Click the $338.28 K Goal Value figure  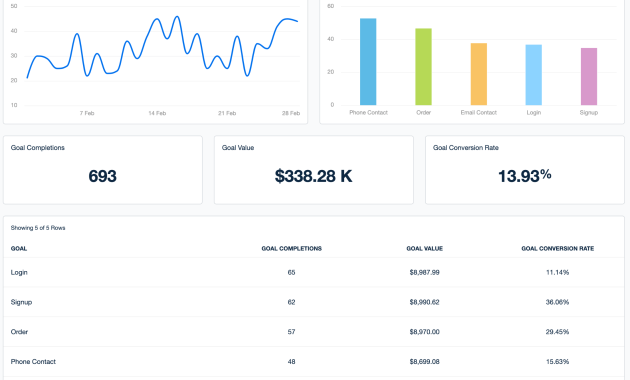(x=313, y=176)
